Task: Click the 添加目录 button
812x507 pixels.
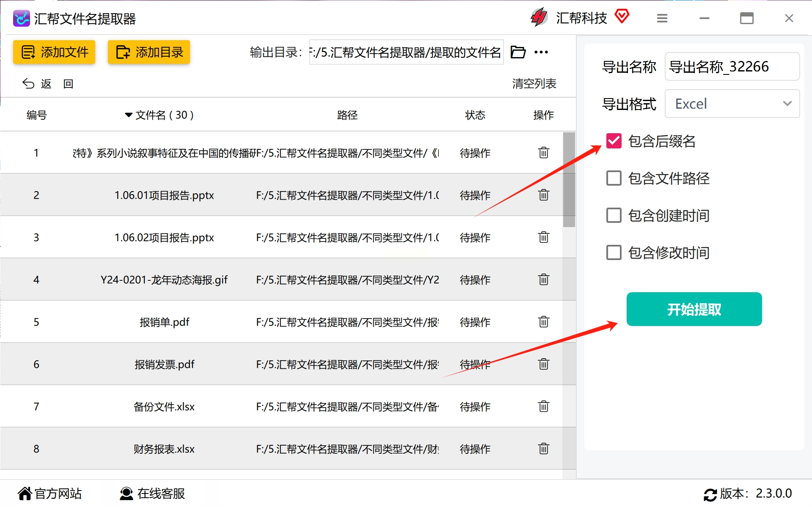Action: tap(149, 52)
